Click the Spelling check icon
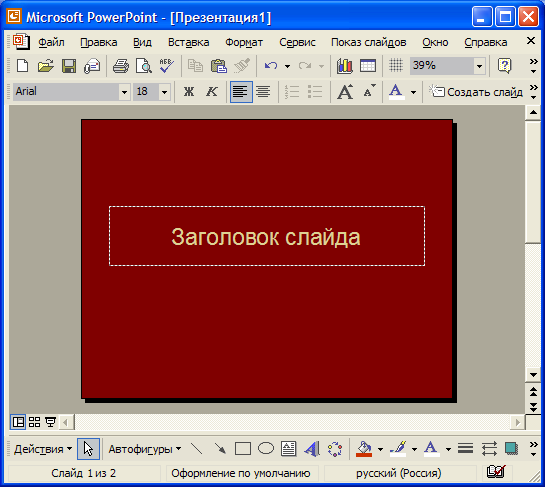This screenshot has width=545, height=487. pyautogui.click(x=166, y=66)
